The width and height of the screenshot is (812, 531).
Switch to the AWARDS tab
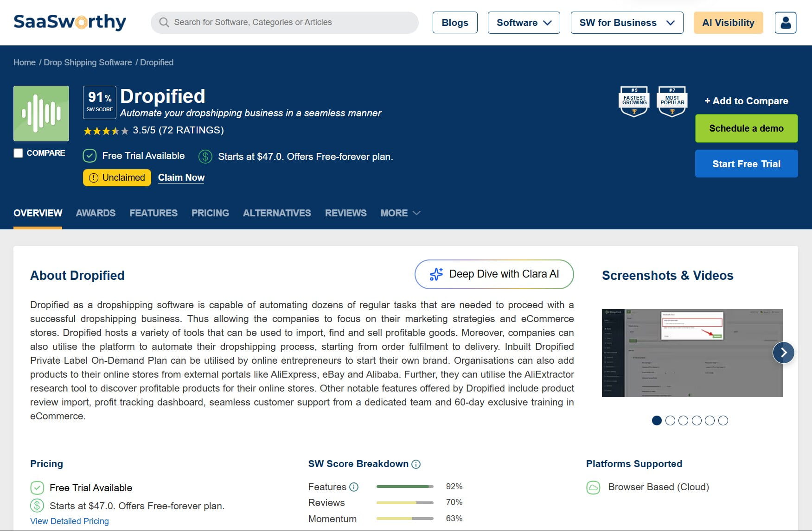(x=96, y=213)
